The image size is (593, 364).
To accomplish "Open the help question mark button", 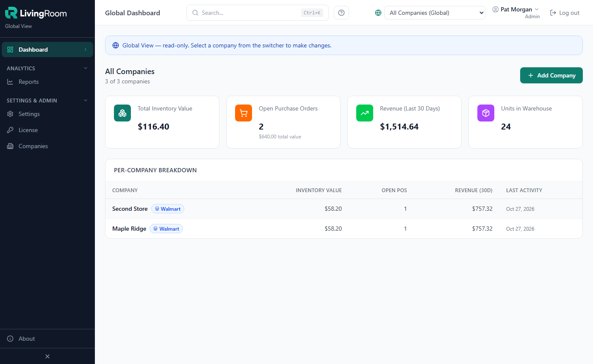I will click(341, 13).
